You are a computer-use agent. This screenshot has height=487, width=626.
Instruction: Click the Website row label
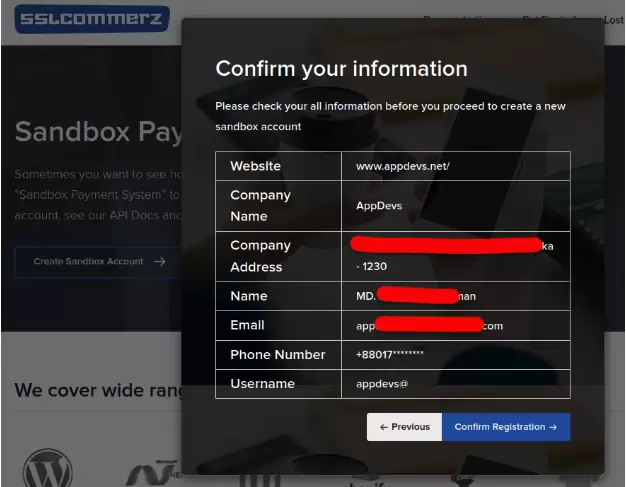click(256, 166)
